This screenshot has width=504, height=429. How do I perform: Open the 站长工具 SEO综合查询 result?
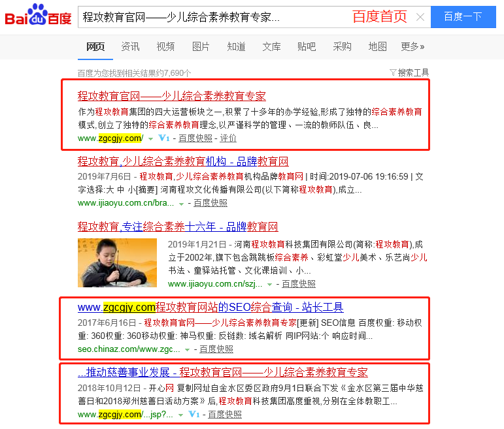coord(210,308)
